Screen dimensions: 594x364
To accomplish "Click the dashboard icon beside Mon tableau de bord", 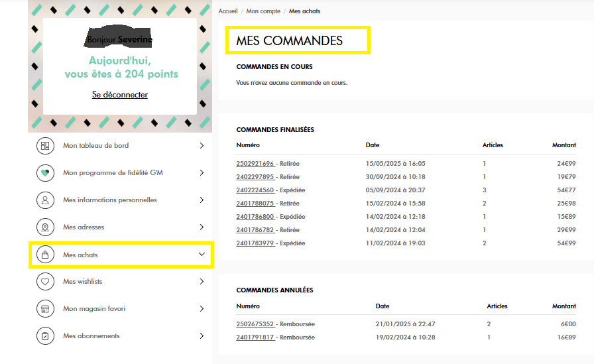I will [x=45, y=146].
